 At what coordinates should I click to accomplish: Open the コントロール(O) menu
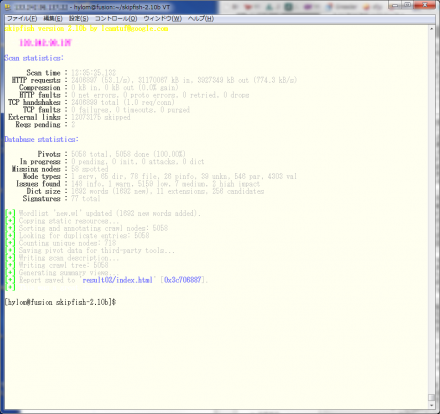[x=116, y=19]
